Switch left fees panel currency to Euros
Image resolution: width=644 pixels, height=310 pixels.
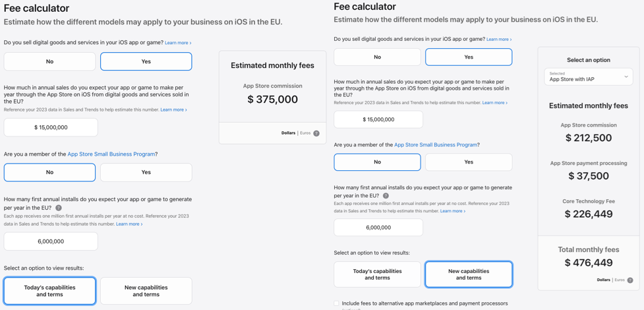click(x=305, y=133)
